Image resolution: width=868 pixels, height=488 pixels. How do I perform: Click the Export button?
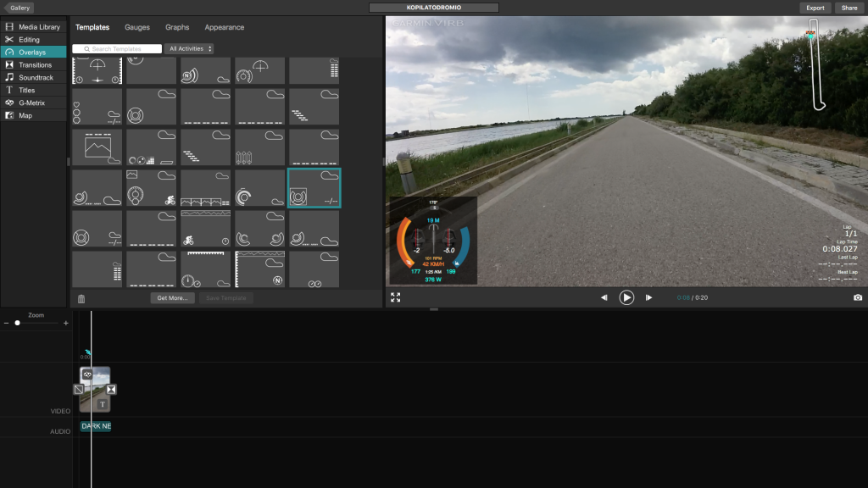[815, 8]
